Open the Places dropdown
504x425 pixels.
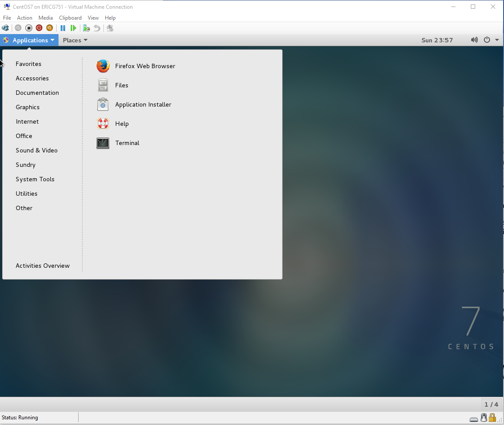tap(75, 40)
